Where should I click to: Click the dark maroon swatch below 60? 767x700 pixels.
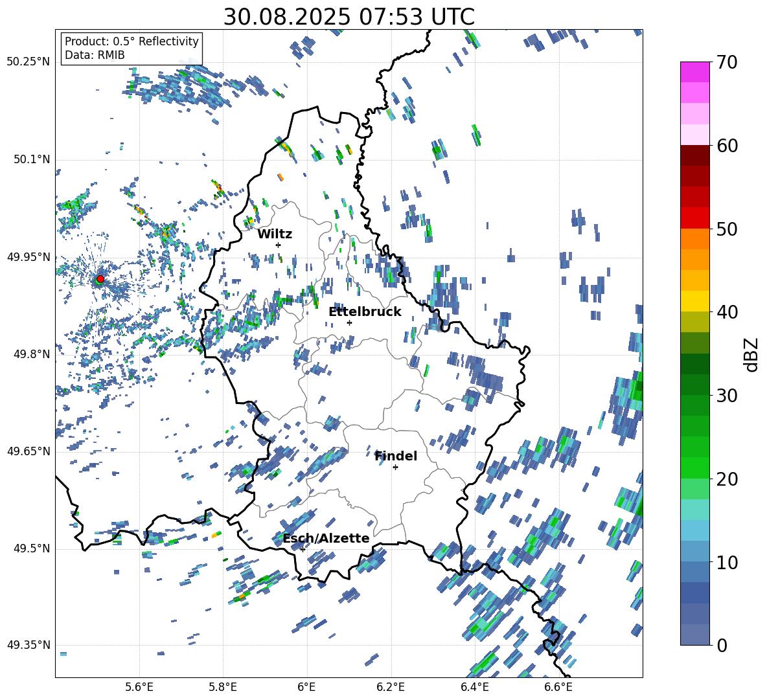coord(694,156)
